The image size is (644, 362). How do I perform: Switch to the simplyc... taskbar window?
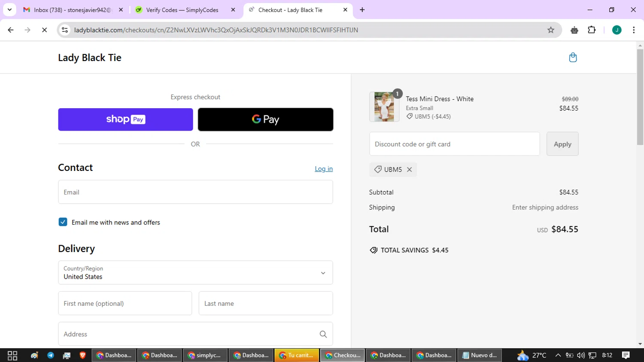[x=205, y=355]
